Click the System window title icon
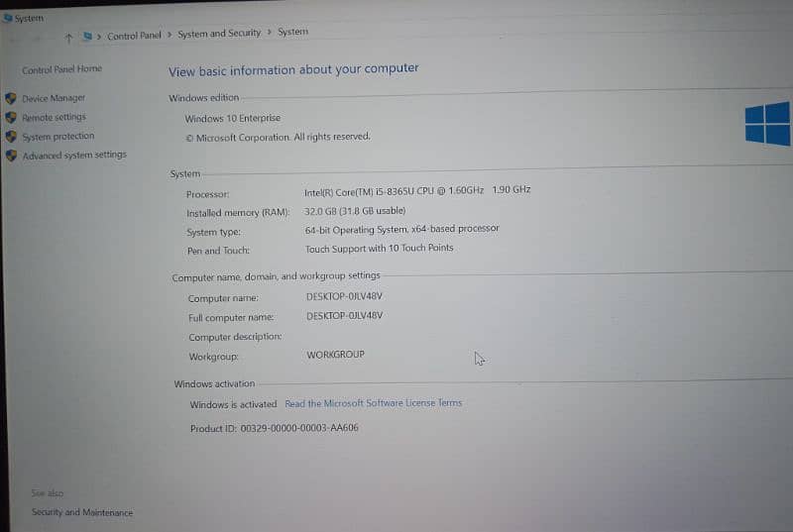 click(8, 19)
